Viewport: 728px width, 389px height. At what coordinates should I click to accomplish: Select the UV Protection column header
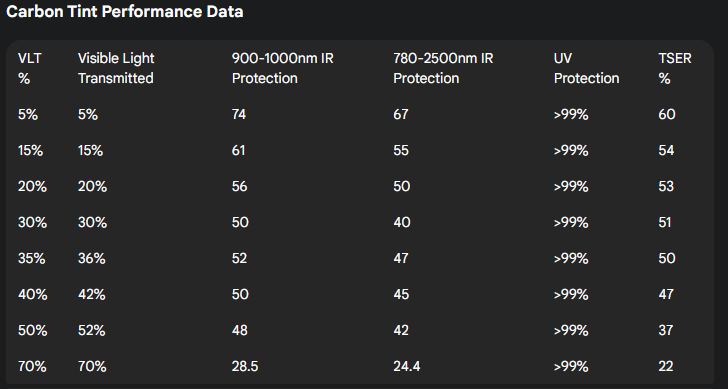coord(586,68)
